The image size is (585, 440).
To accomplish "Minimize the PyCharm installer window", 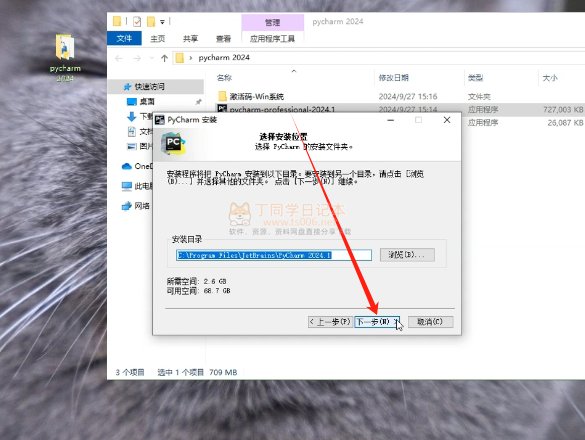I will [391, 120].
